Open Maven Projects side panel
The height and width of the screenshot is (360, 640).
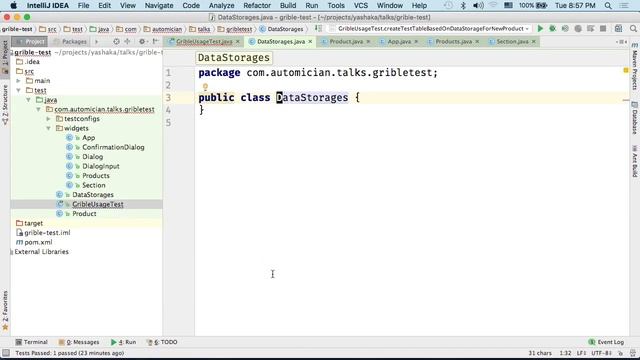point(635,66)
